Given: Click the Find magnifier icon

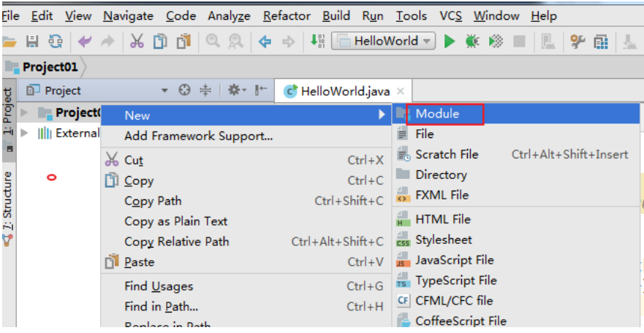Looking at the screenshot, I should pos(213,42).
